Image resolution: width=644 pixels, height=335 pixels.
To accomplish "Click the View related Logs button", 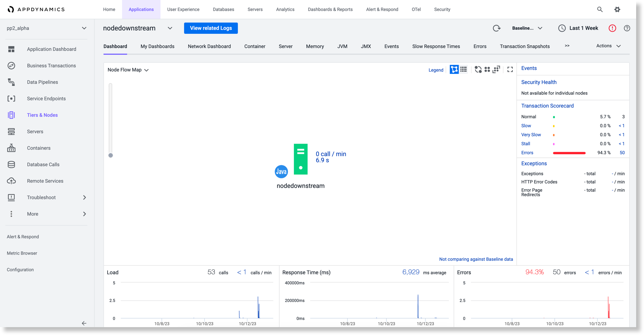I will point(211,28).
